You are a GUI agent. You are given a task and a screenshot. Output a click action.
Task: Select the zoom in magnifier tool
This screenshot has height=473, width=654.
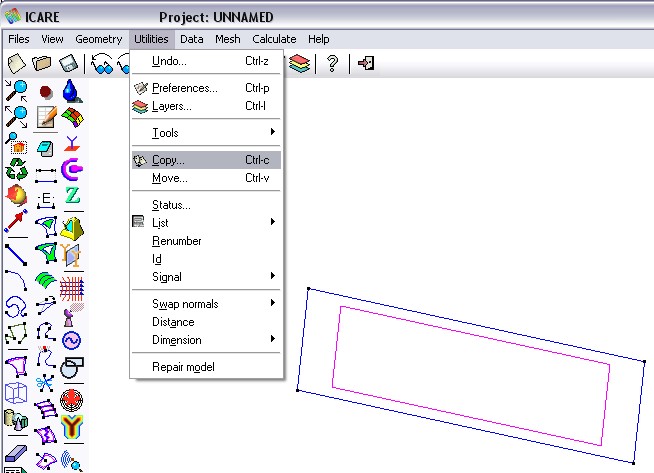(x=17, y=91)
